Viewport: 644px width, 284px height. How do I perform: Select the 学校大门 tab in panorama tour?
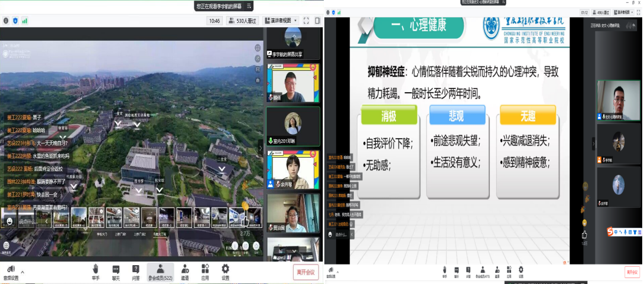(x=102, y=234)
